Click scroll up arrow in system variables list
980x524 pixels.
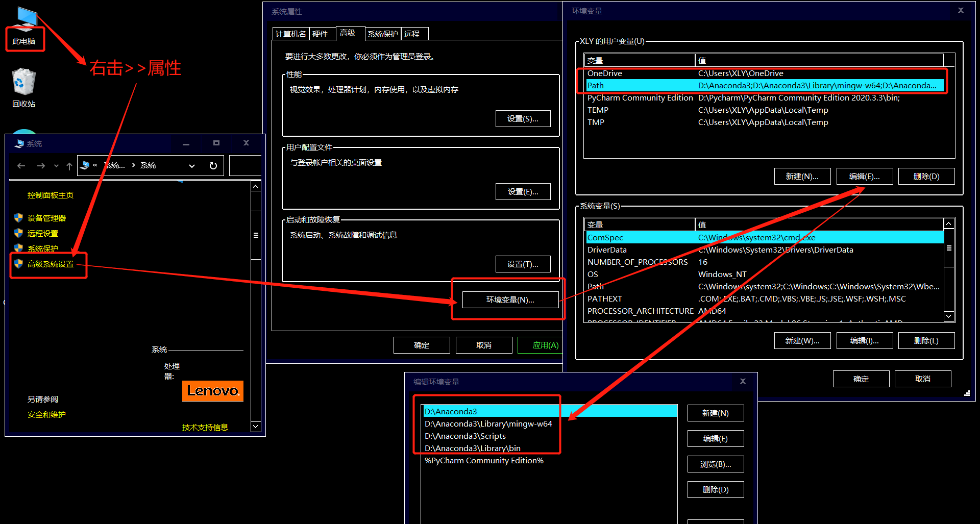pyautogui.click(x=949, y=223)
